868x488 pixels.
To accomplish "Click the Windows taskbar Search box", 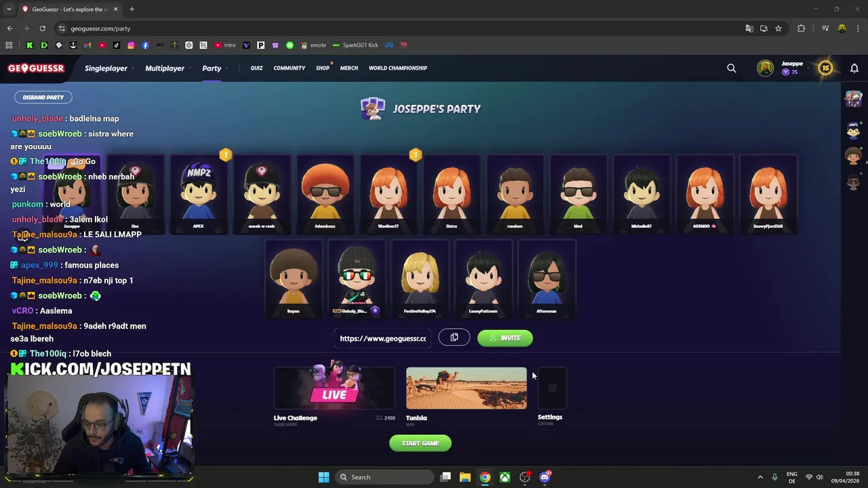I will coord(385,477).
